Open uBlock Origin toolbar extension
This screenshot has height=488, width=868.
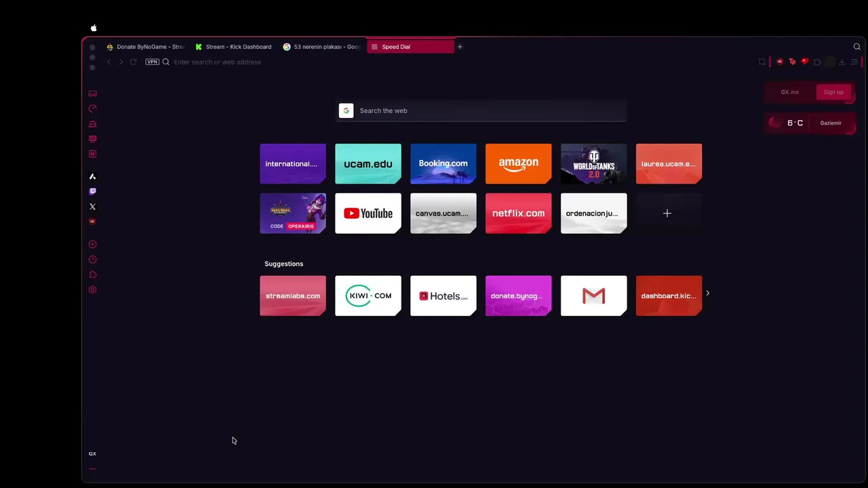click(780, 62)
